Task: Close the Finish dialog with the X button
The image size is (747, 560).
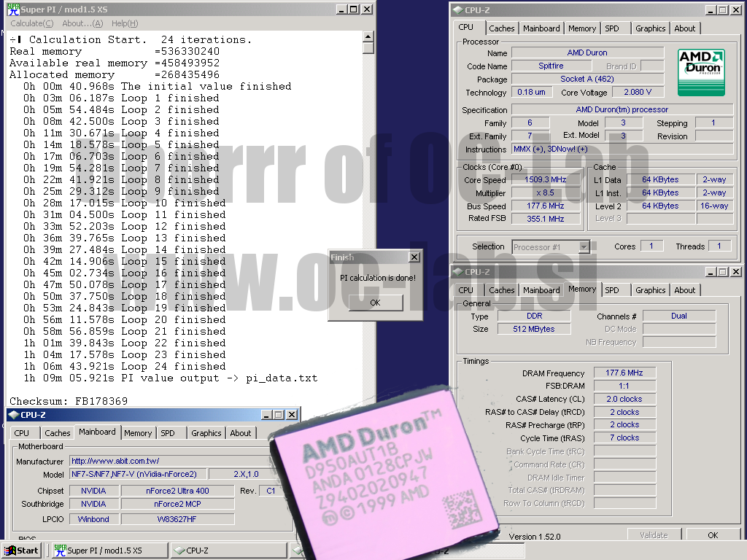Action: pos(414,257)
